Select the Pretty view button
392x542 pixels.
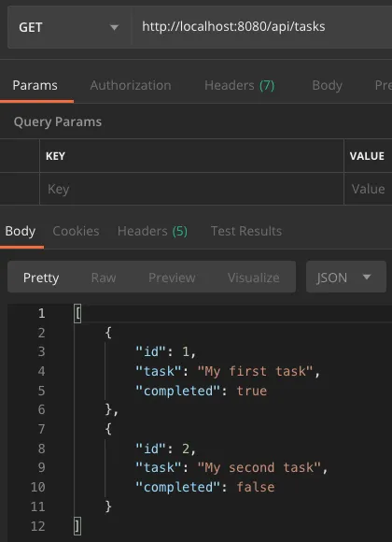tap(41, 278)
